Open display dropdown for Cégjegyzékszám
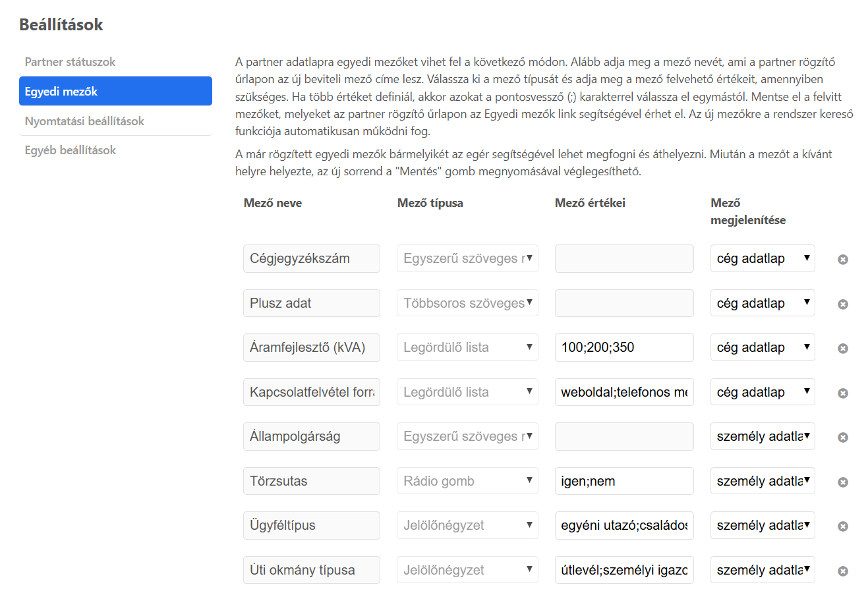Viewport: 868px width, 597px height. pyautogui.click(x=762, y=258)
